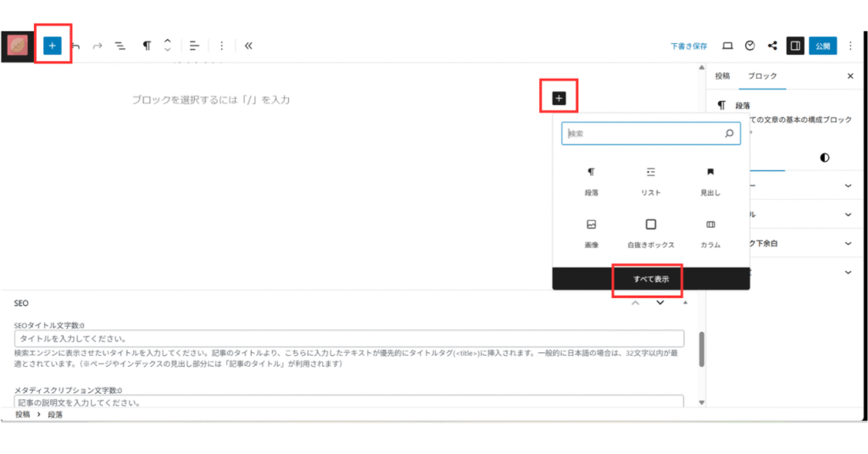This screenshot has height=454, width=868.
Task: Open the block options three-dot menu in the left toolbar
Action: (x=221, y=46)
